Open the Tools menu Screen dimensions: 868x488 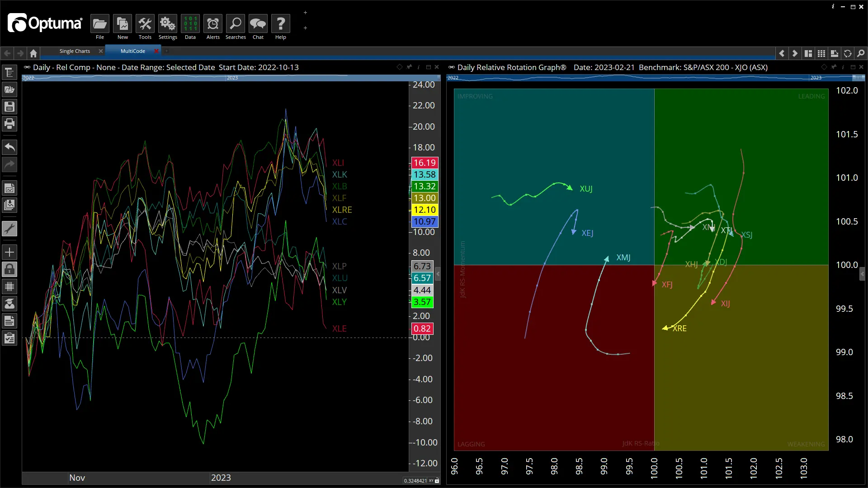click(x=145, y=24)
